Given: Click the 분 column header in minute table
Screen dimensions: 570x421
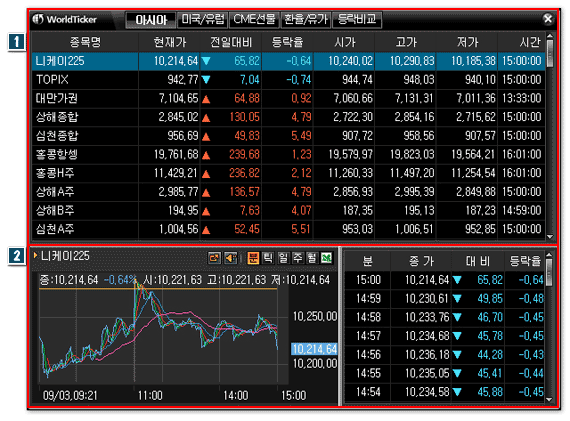Looking at the screenshot, I should 368,261.
